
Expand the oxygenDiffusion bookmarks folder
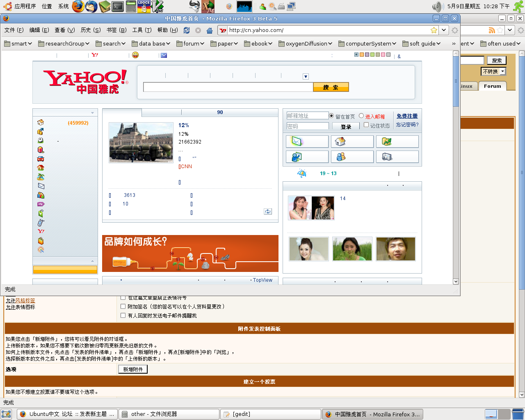pos(306,43)
